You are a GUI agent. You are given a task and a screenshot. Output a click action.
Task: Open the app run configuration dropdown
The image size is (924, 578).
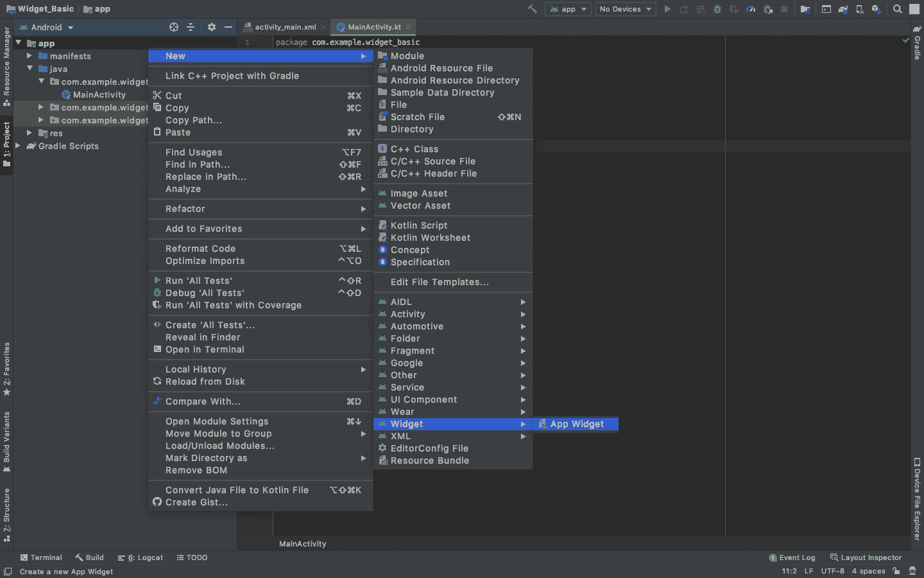pyautogui.click(x=568, y=9)
